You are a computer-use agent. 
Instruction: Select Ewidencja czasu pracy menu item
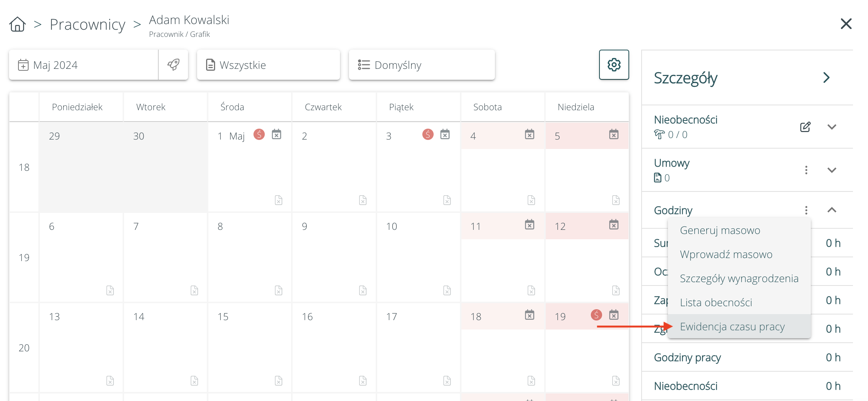point(732,327)
